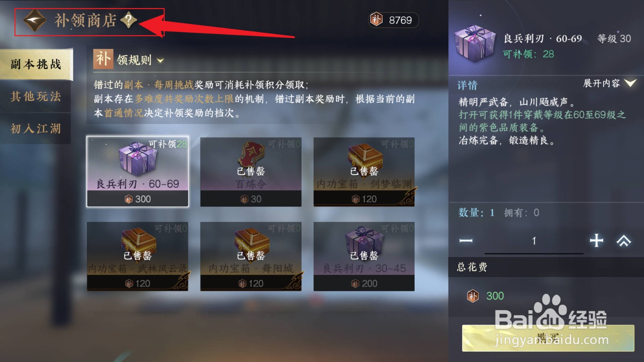Set quantity to maximum with double chevron
644x362 pixels.
tap(623, 241)
